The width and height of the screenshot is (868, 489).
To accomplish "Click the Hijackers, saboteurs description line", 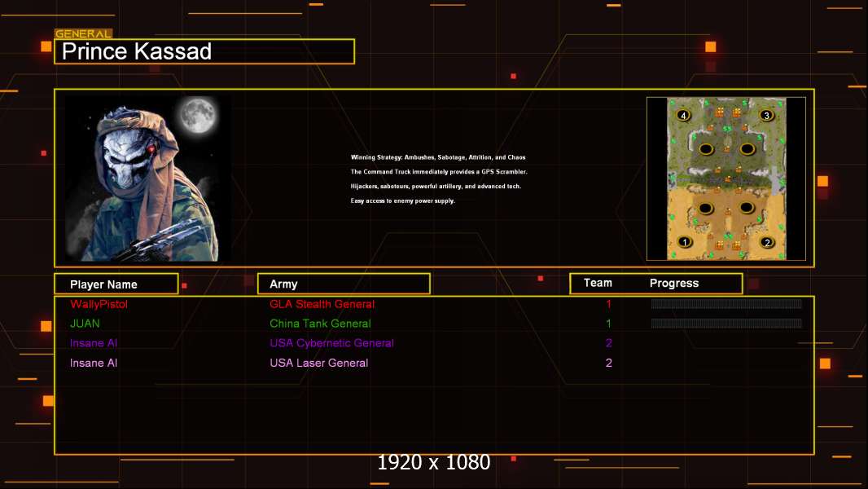I will click(436, 186).
